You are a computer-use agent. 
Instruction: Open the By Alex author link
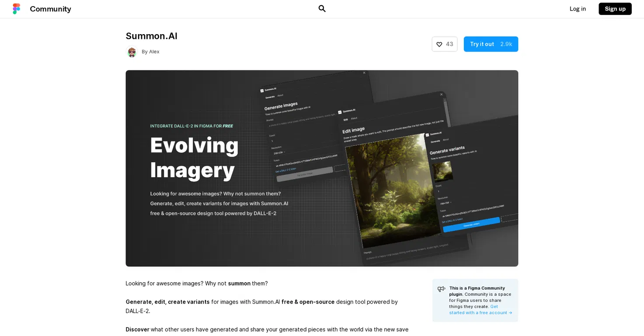[150, 52]
